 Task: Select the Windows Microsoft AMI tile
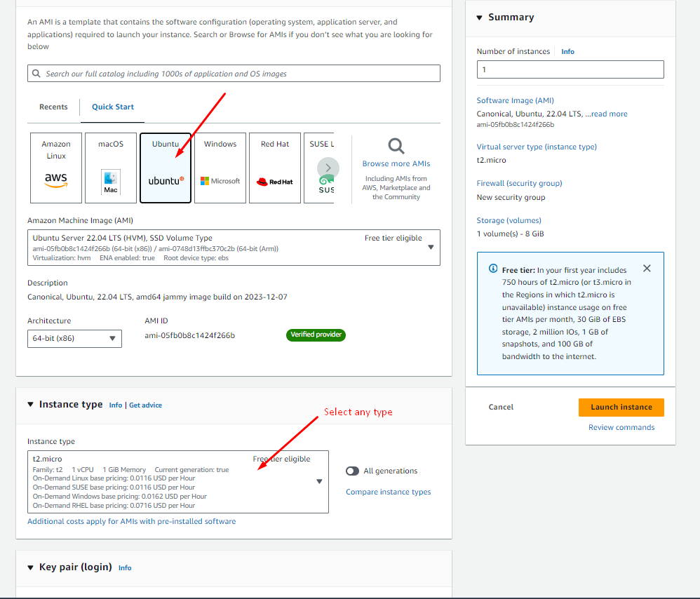[x=220, y=168]
